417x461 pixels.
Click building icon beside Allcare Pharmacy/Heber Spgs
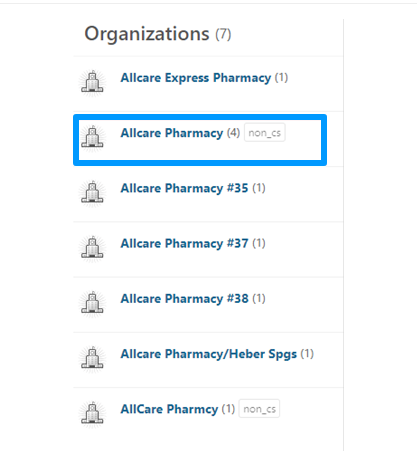[92, 359]
